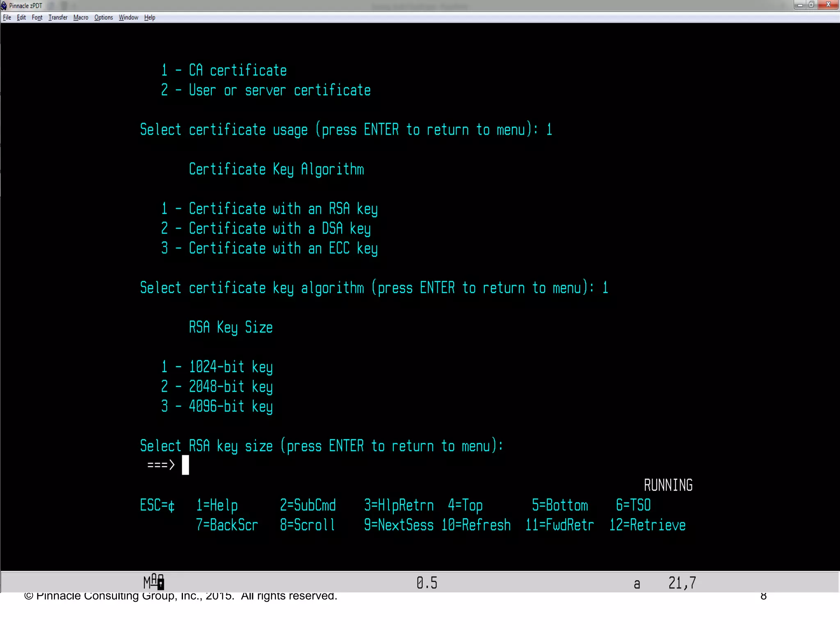Click the 10=Refresh function key label
The image size is (840, 630).
coord(476,525)
